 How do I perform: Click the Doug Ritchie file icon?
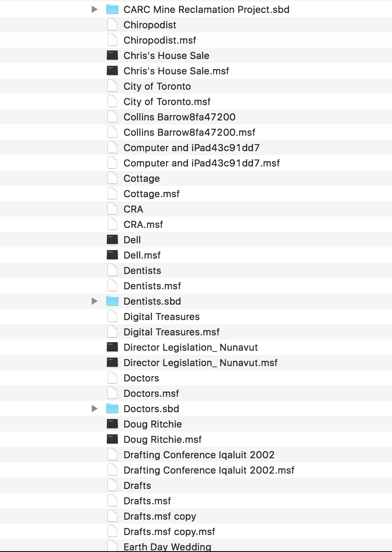112,424
